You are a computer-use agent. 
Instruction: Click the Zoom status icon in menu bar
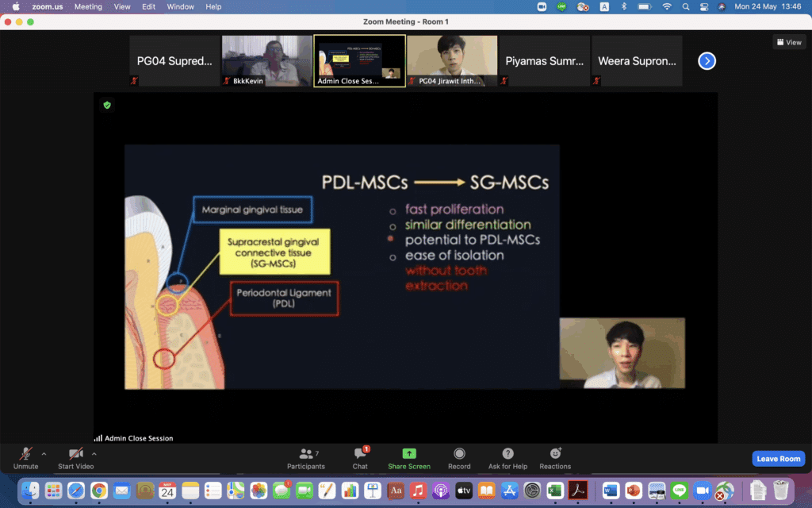click(x=542, y=6)
